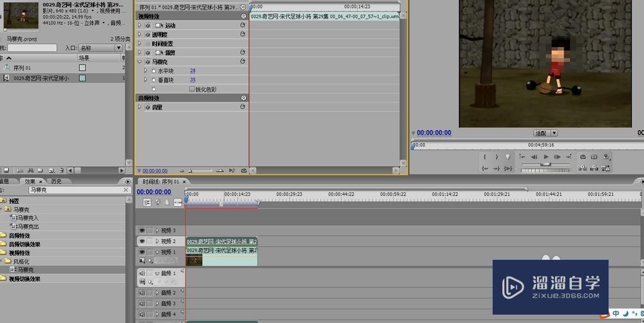Click the Set Out Point icon in the program monitor

tap(497, 157)
